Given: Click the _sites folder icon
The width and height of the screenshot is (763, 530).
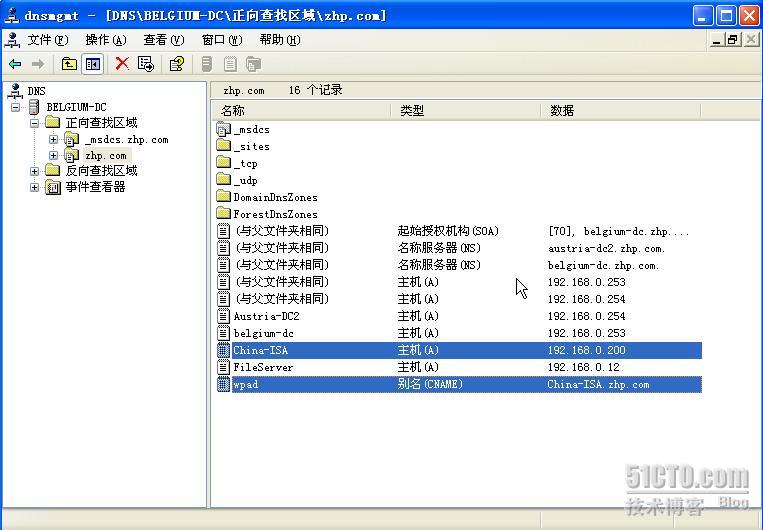Looking at the screenshot, I should click(x=223, y=146).
